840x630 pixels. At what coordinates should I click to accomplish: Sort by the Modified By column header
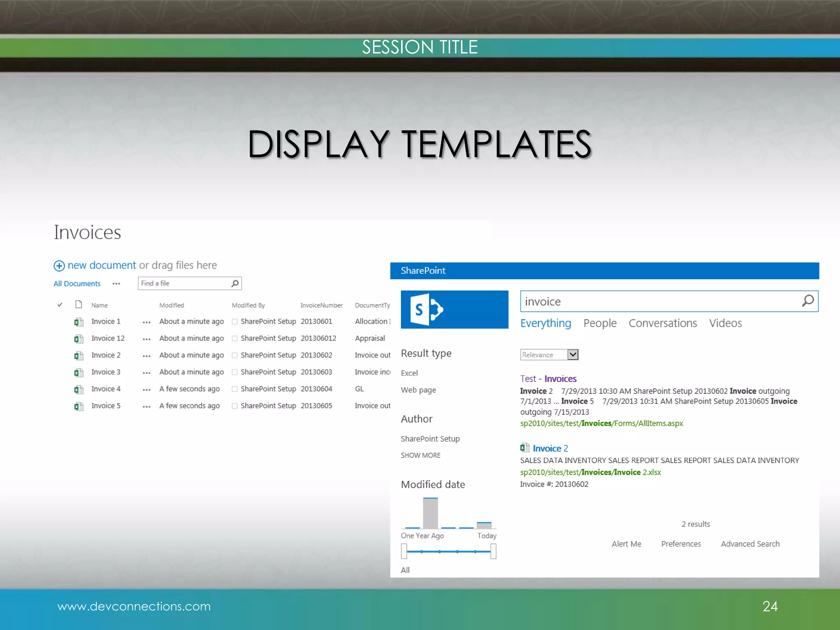[x=248, y=305]
